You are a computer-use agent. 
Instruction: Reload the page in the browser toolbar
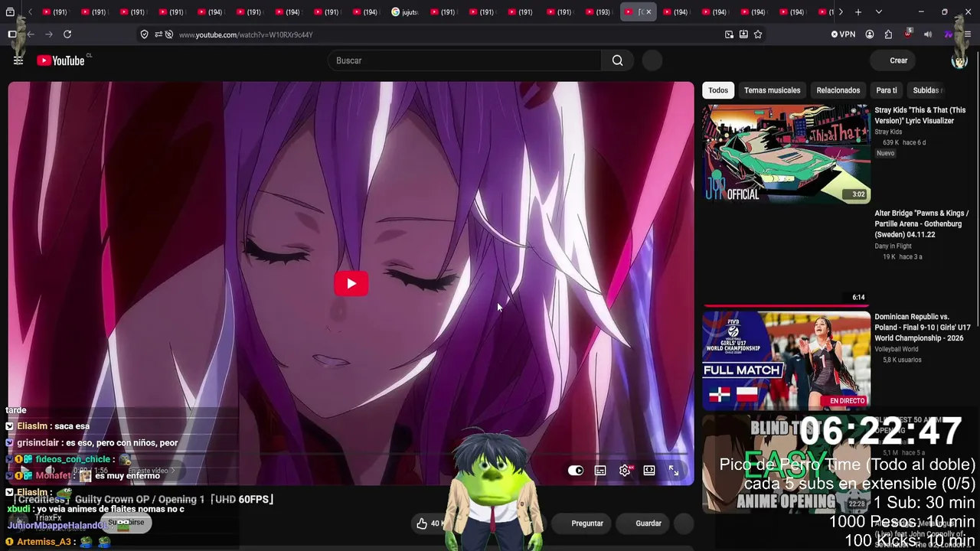coord(67,34)
